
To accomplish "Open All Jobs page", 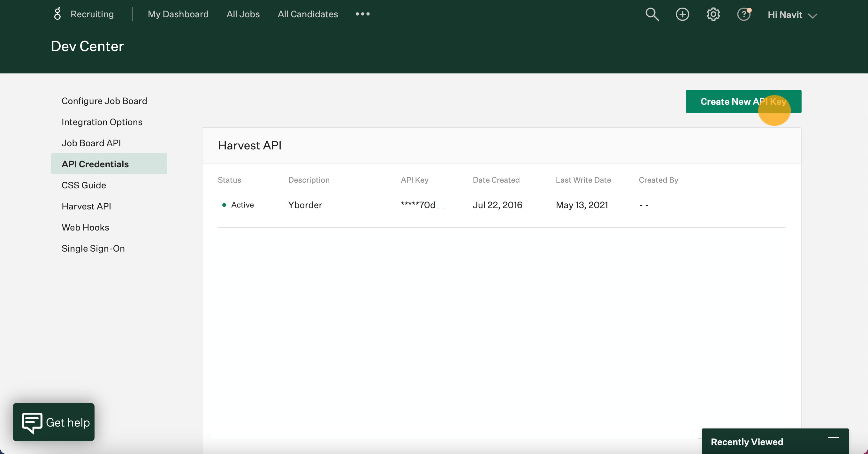I will pyautogui.click(x=243, y=14).
